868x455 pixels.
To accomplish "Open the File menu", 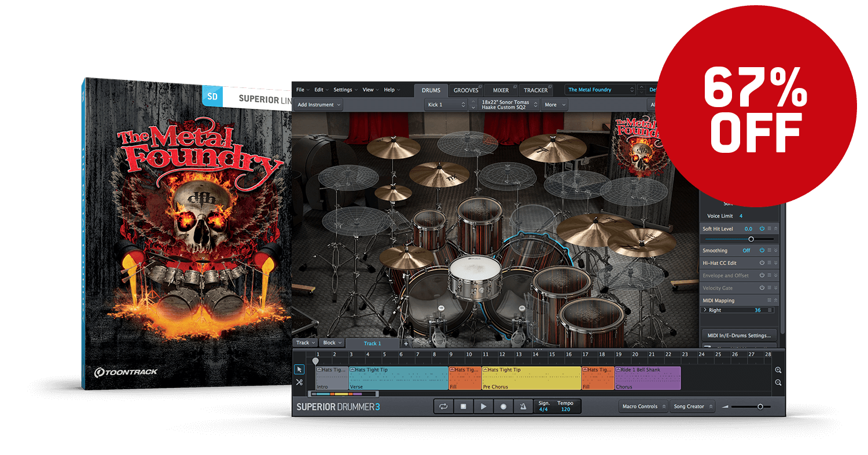I will pos(303,90).
